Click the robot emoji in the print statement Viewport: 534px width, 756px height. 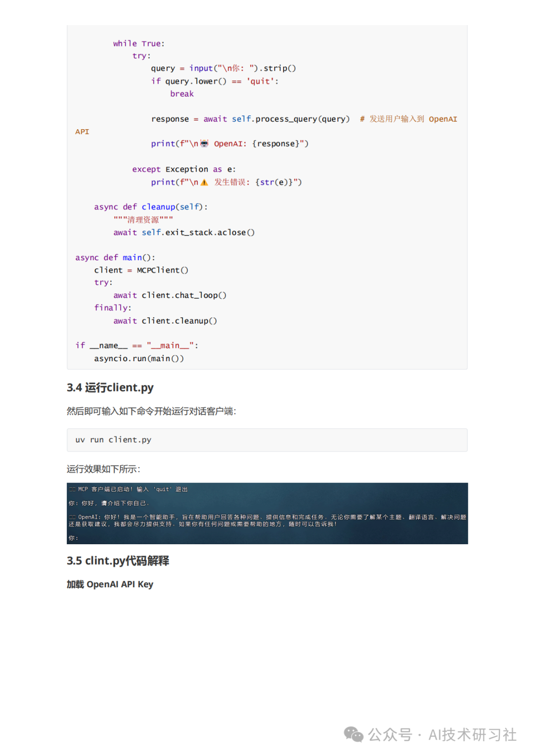pos(204,143)
